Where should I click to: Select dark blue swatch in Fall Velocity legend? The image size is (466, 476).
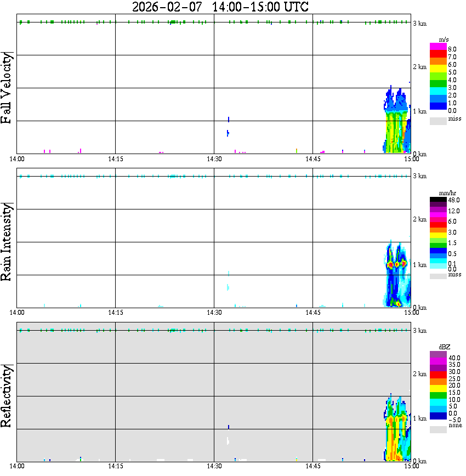click(438, 106)
